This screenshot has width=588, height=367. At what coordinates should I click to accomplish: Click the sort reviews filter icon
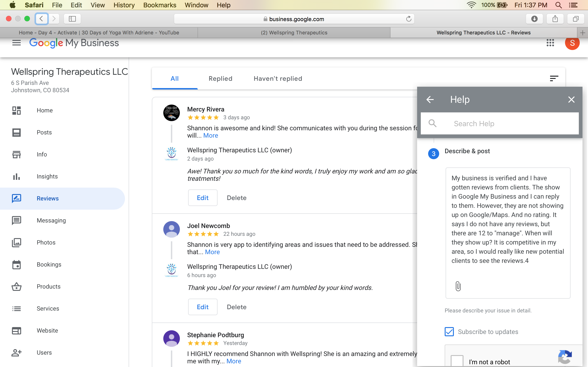(554, 78)
